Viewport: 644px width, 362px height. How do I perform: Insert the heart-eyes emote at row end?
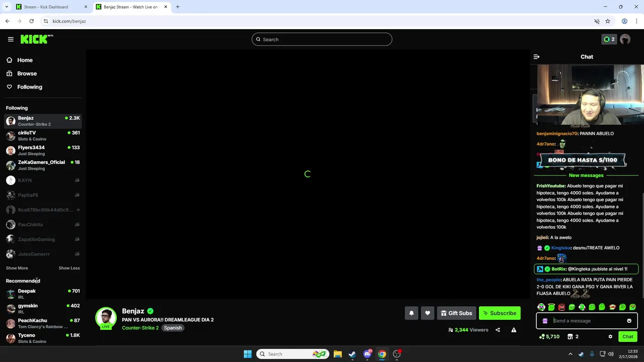(632, 307)
